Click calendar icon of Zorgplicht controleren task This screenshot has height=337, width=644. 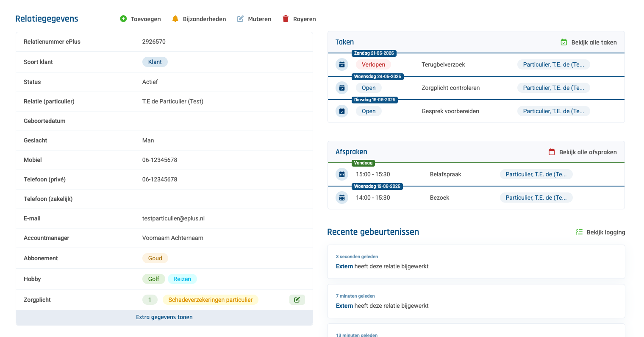[x=342, y=88]
